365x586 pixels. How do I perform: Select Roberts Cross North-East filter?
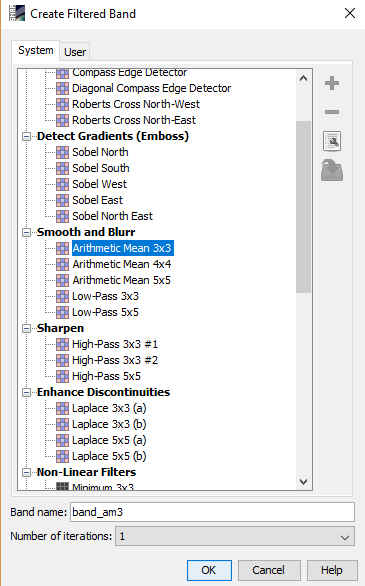(134, 120)
